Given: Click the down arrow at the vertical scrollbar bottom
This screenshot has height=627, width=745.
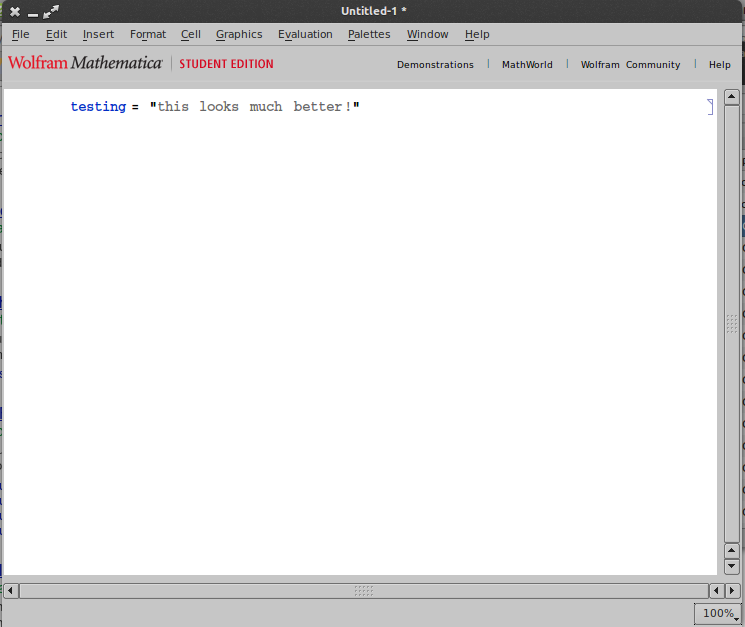Looking at the screenshot, I should 732,566.
